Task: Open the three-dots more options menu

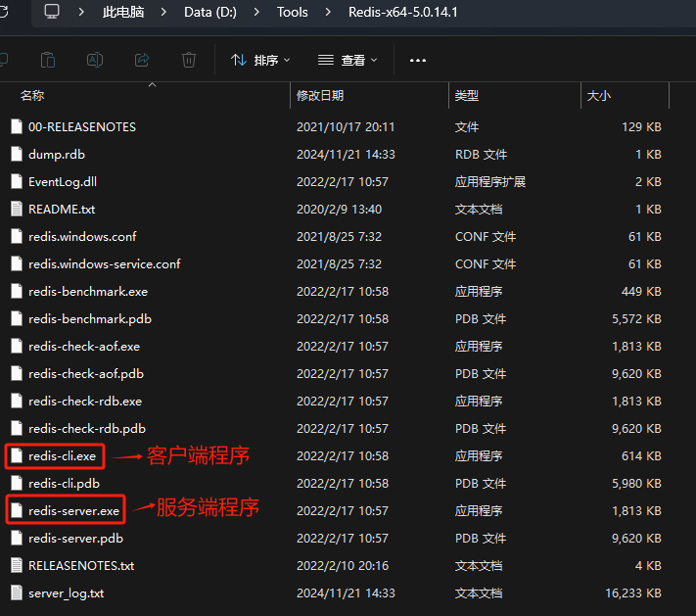Action: 418,60
